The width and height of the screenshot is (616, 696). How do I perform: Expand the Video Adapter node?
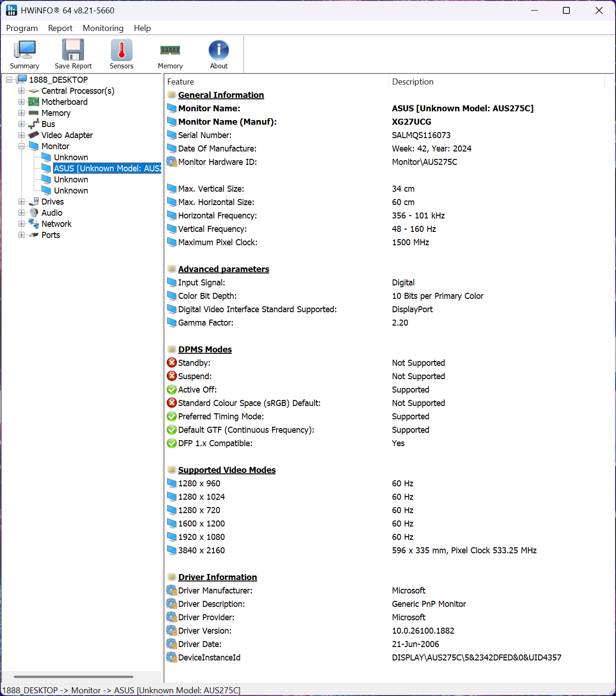(x=22, y=135)
